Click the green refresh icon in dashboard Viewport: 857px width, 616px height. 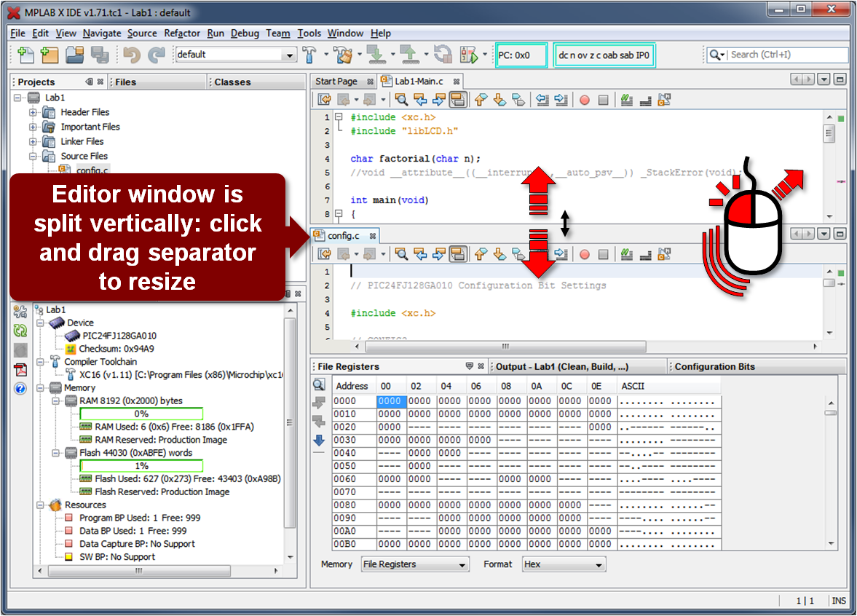click(20, 331)
